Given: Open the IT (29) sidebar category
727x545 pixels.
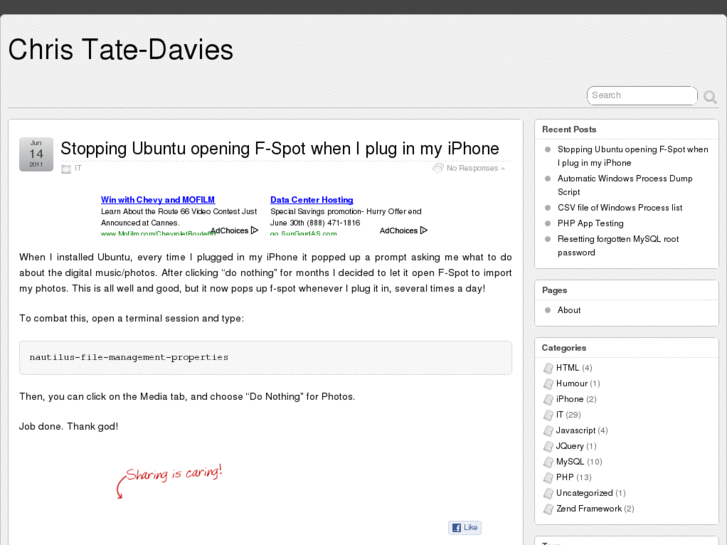Looking at the screenshot, I should click(x=560, y=415).
